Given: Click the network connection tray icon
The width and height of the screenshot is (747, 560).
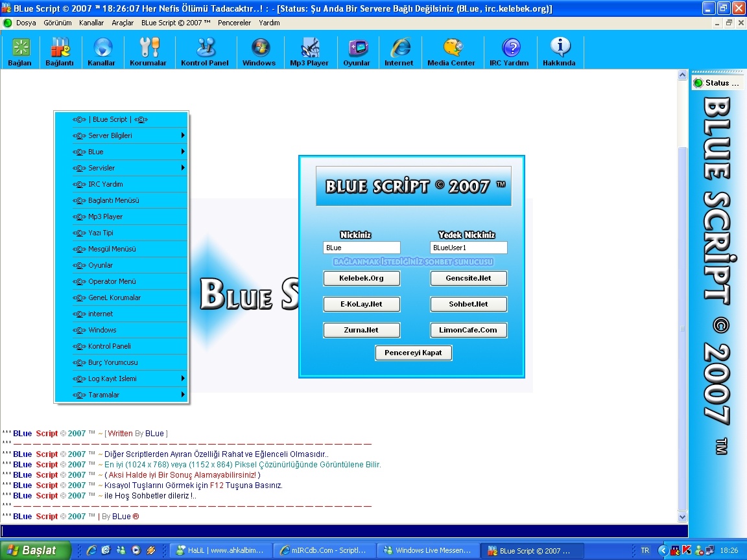Looking at the screenshot, I should (710, 550).
